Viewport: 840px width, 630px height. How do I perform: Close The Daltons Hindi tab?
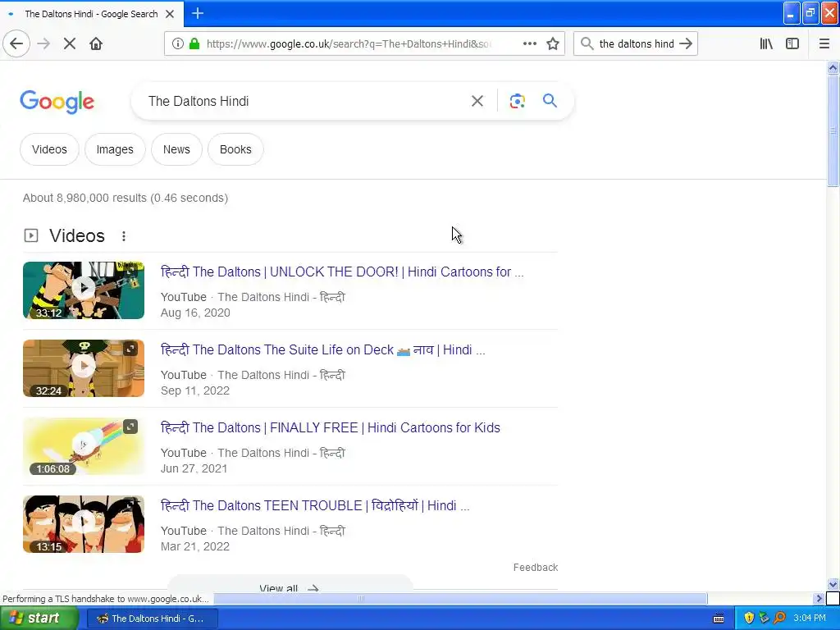click(x=170, y=14)
